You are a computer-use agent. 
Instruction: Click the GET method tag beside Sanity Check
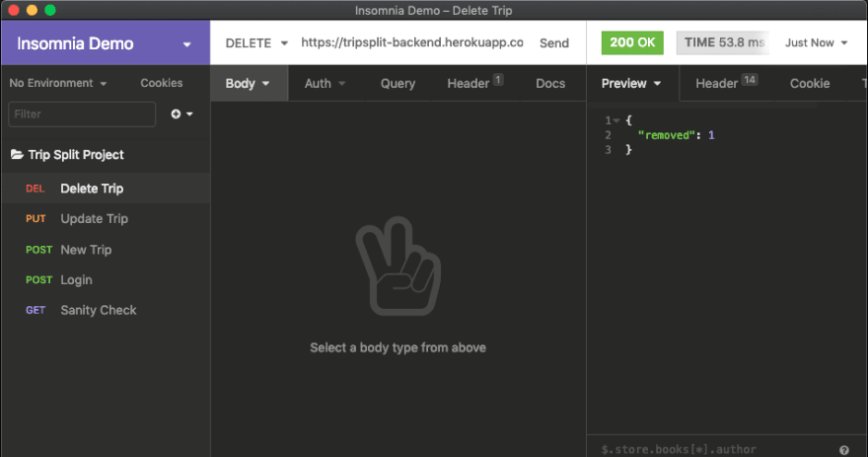36,310
